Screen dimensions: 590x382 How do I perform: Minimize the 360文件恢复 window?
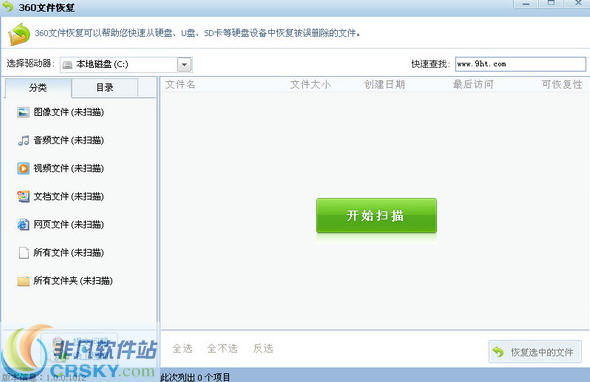[x=526, y=3]
